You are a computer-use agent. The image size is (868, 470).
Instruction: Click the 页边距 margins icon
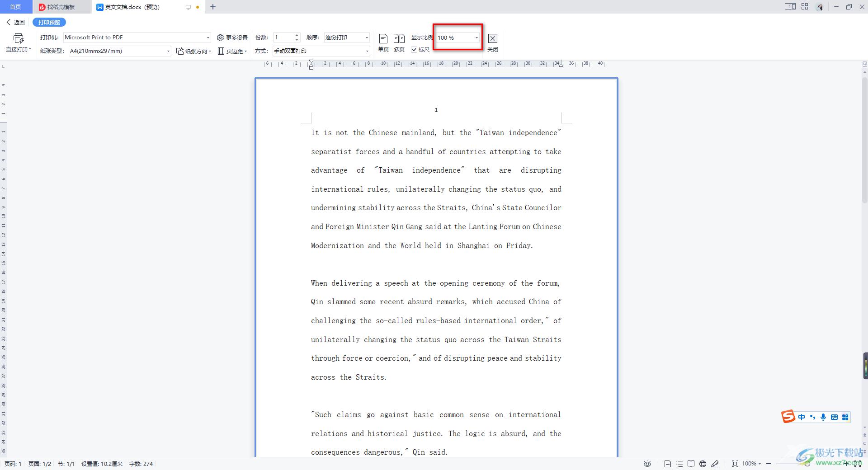coord(221,51)
